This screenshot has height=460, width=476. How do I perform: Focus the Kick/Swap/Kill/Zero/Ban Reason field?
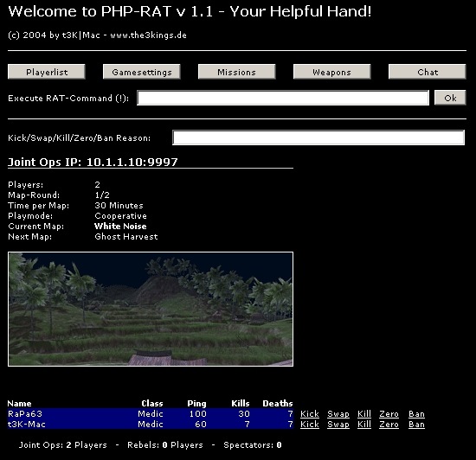318,137
